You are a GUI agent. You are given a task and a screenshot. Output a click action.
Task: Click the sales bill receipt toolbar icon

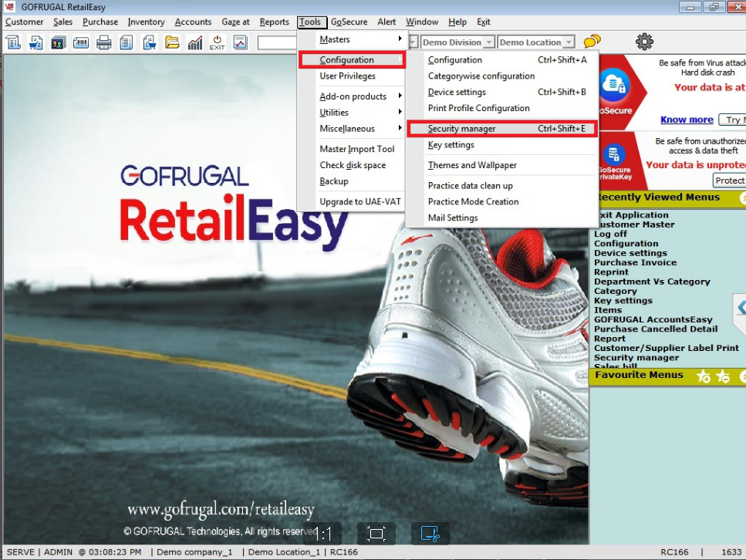click(13, 42)
